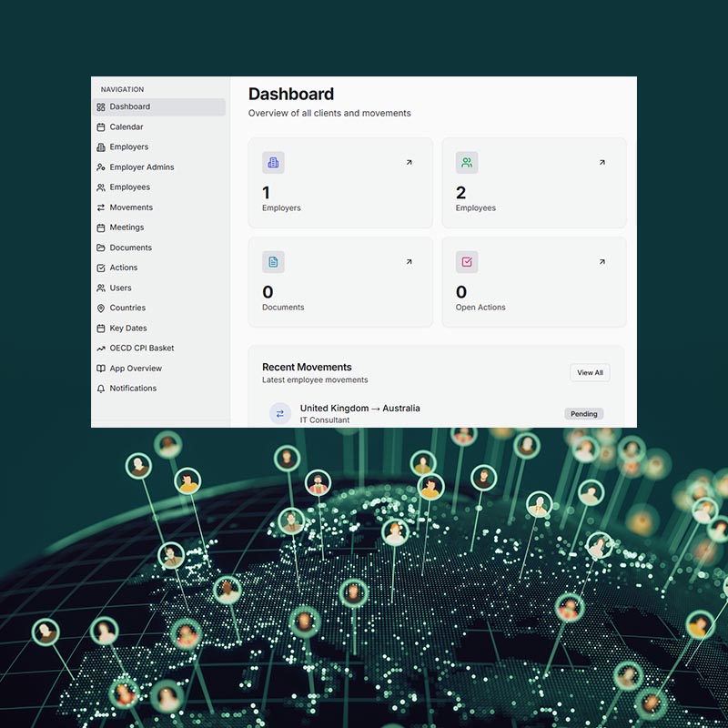Open the Countries navigation item
Viewport: 728px width, 728px height.
click(x=127, y=308)
